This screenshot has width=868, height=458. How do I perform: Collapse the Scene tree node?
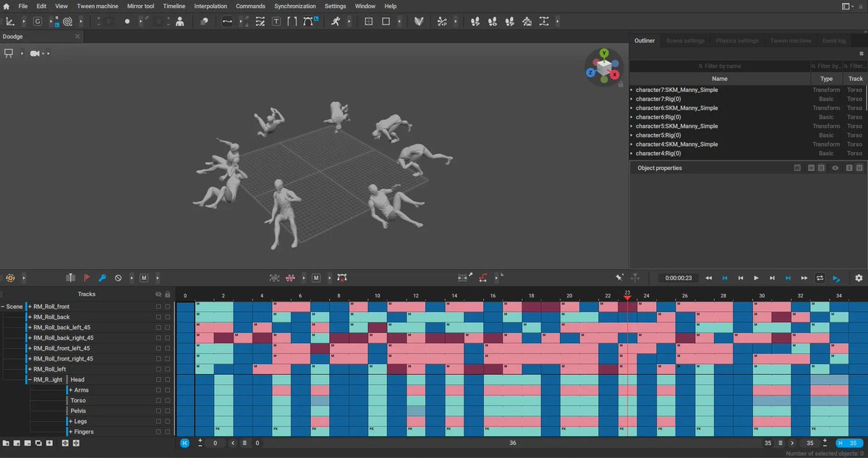[x=3, y=307]
